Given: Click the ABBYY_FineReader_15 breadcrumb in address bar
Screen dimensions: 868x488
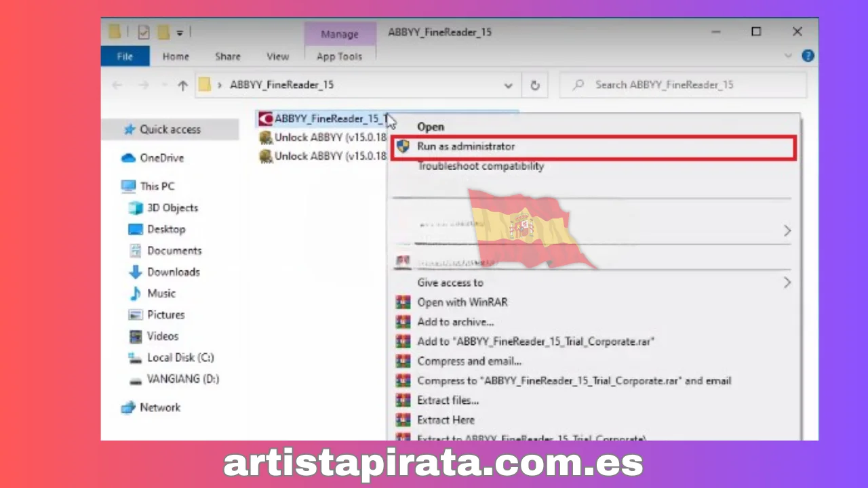Looking at the screenshot, I should point(281,85).
